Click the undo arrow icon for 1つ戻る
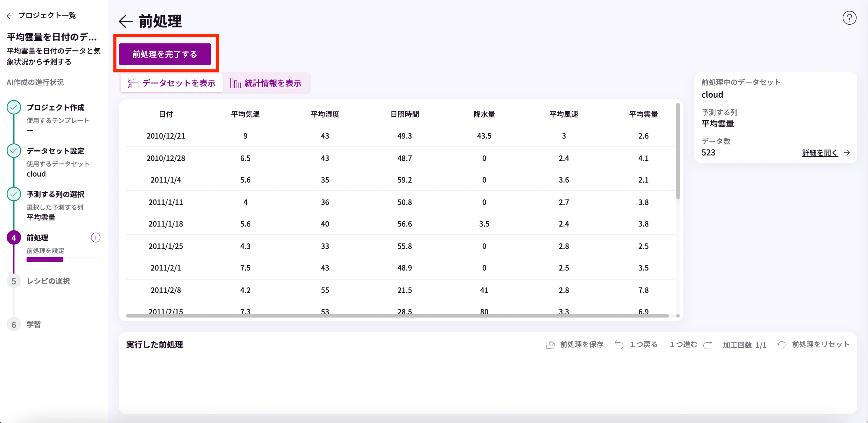Image resolution: width=868 pixels, height=423 pixels. click(619, 345)
